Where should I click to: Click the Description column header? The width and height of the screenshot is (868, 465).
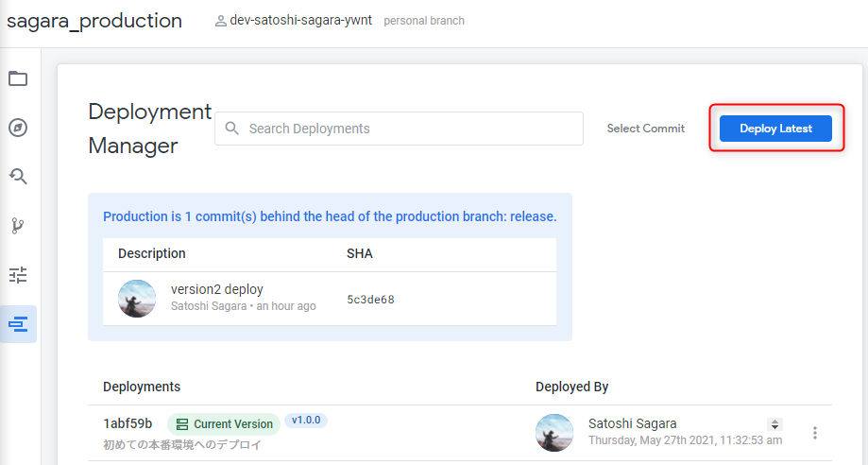pyautogui.click(x=152, y=254)
